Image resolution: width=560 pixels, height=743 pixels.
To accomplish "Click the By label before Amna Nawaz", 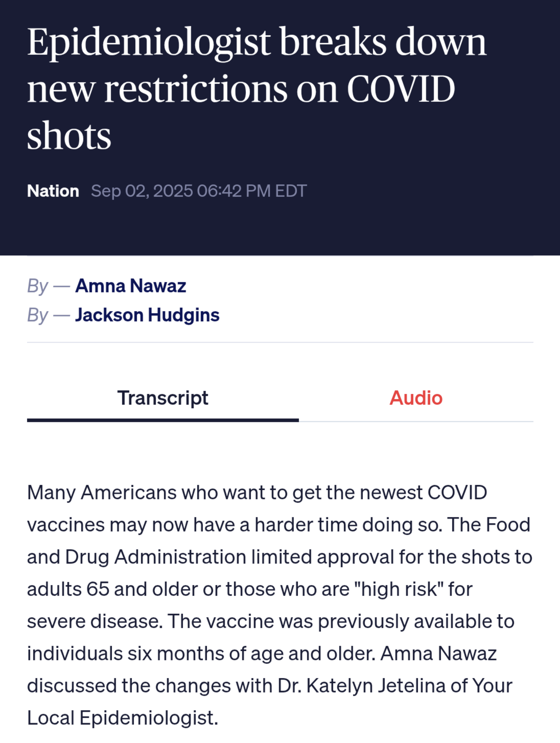I will point(37,286).
